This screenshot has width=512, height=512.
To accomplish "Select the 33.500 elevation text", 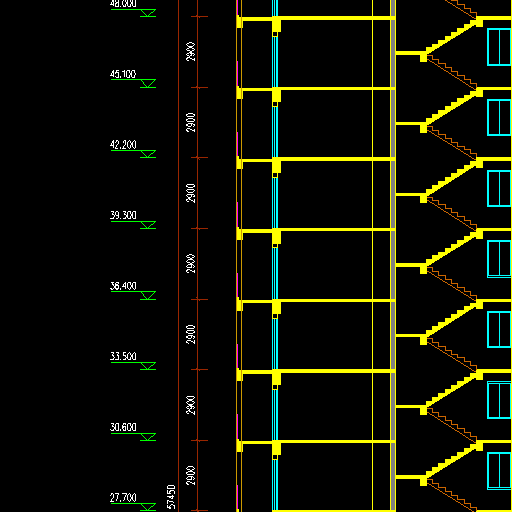I will coord(123,356).
